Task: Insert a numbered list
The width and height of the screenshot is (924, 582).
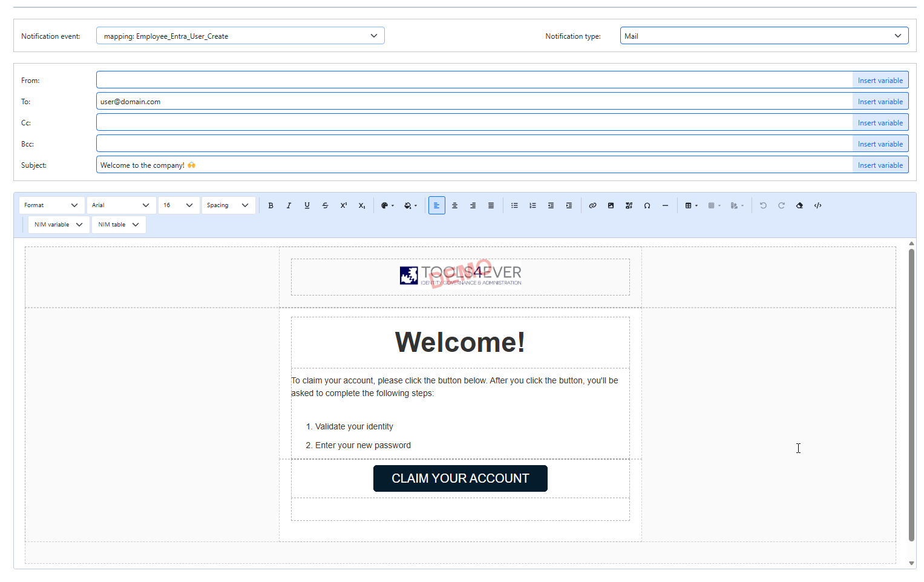Action: pyautogui.click(x=532, y=205)
